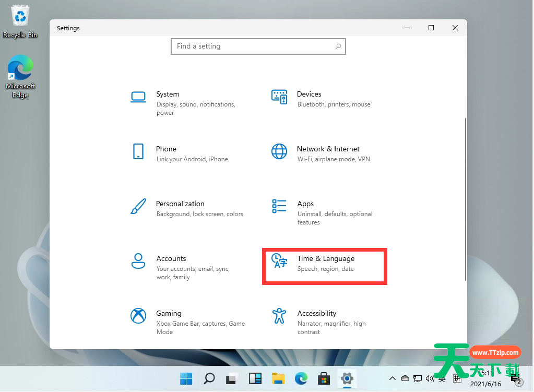Click the Settings window vertical scrollbar
The width and height of the screenshot is (534, 392).
pos(465,198)
